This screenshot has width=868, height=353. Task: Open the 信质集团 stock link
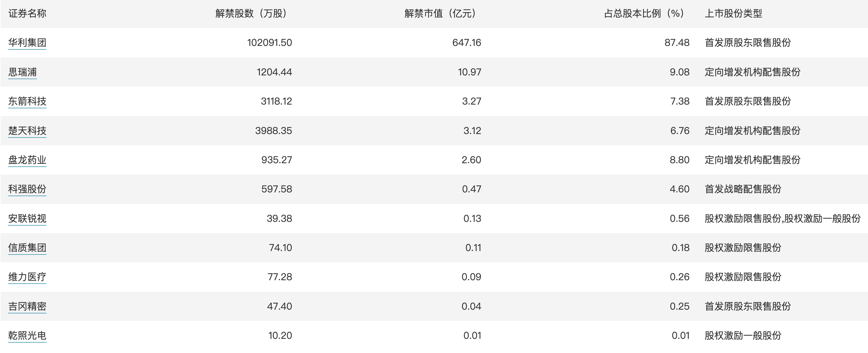tap(27, 248)
